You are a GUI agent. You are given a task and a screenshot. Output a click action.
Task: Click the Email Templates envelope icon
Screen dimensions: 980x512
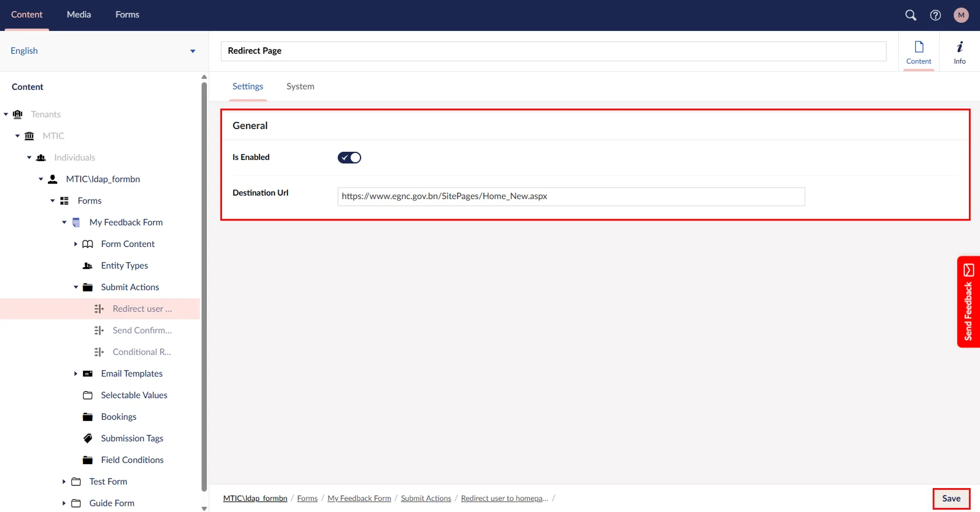88,374
